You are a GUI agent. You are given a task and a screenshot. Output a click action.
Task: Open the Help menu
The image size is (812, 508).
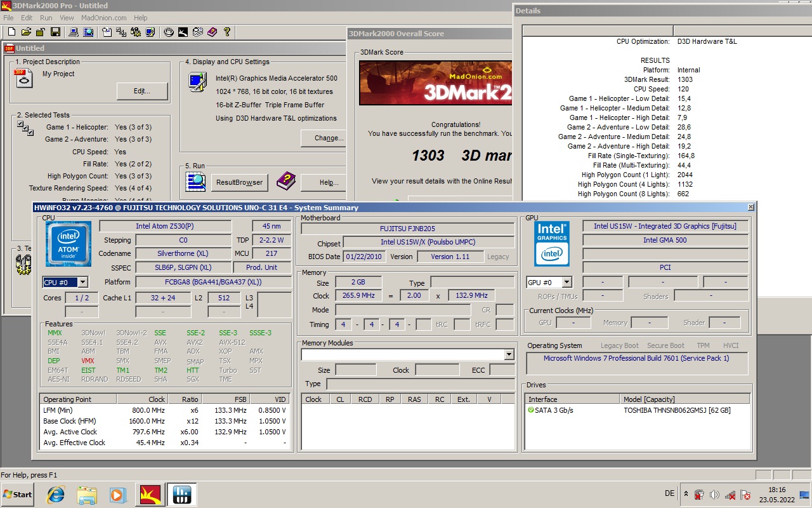[140, 18]
